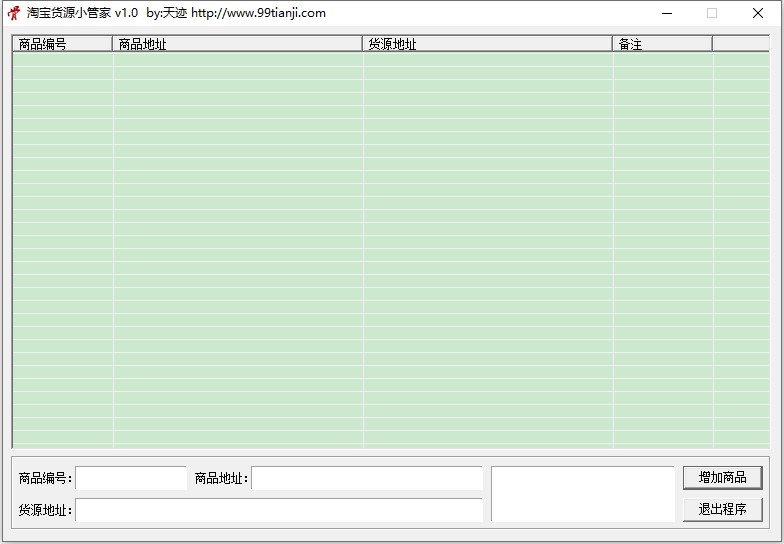Click the 商品编号: label
The height and width of the screenshot is (544, 784).
(x=46, y=478)
